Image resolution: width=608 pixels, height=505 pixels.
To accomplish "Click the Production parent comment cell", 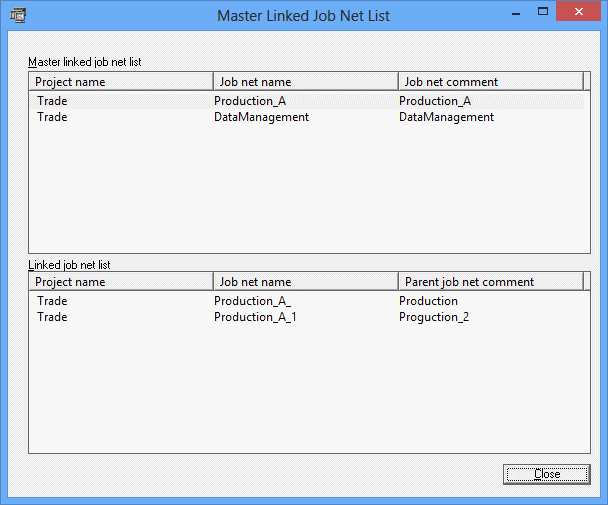I will (x=428, y=301).
